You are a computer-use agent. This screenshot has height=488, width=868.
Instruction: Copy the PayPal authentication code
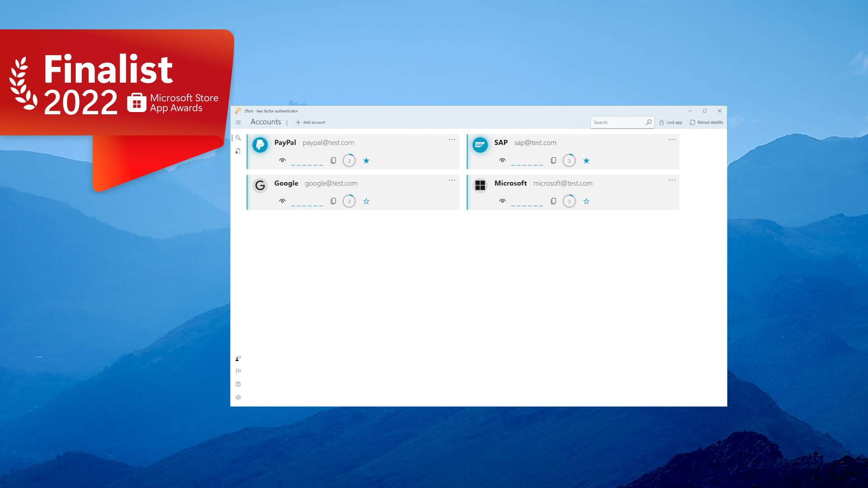coord(333,160)
